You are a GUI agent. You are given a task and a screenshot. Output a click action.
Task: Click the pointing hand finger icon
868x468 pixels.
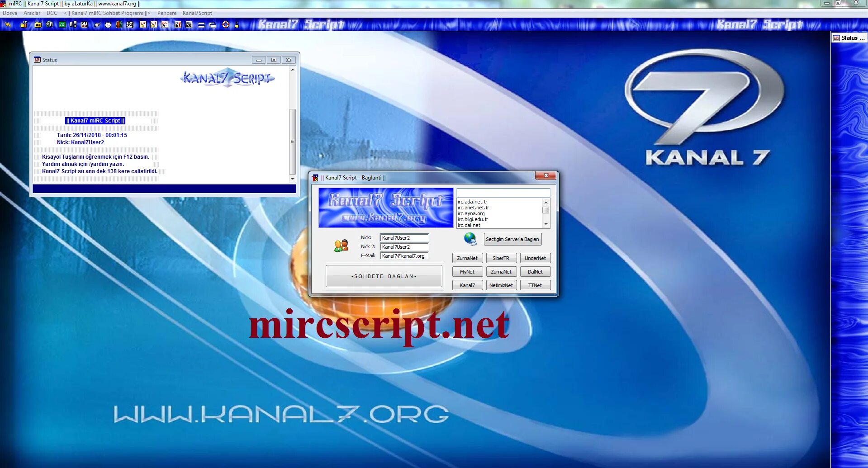[97, 24]
